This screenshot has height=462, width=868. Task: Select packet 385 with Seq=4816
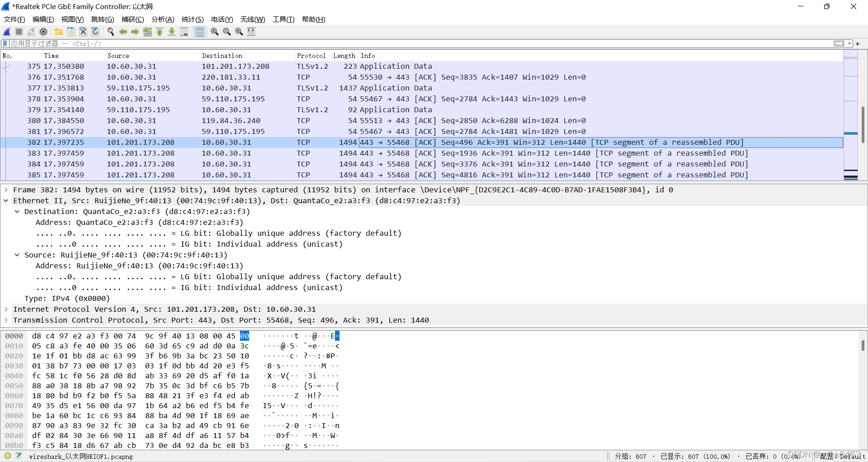[422, 175]
